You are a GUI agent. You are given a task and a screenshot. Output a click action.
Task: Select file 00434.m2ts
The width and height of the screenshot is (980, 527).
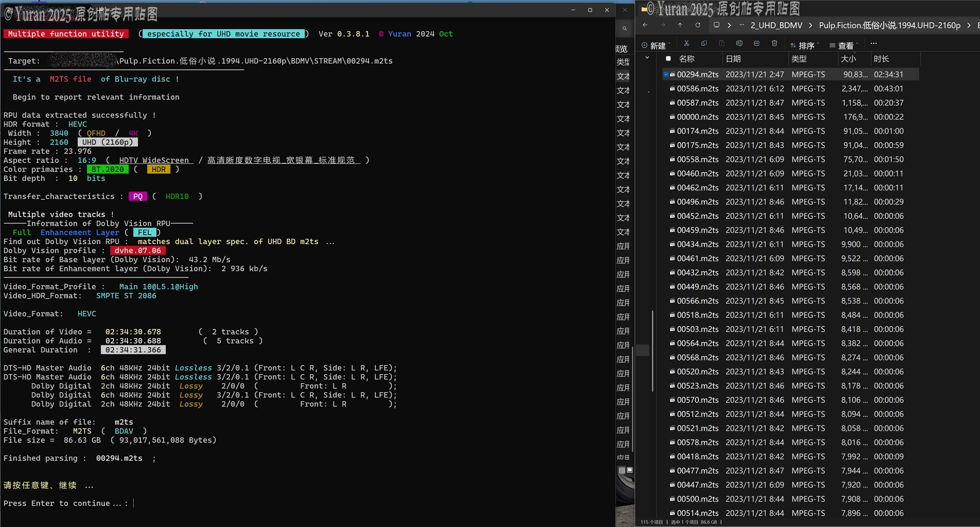(698, 244)
